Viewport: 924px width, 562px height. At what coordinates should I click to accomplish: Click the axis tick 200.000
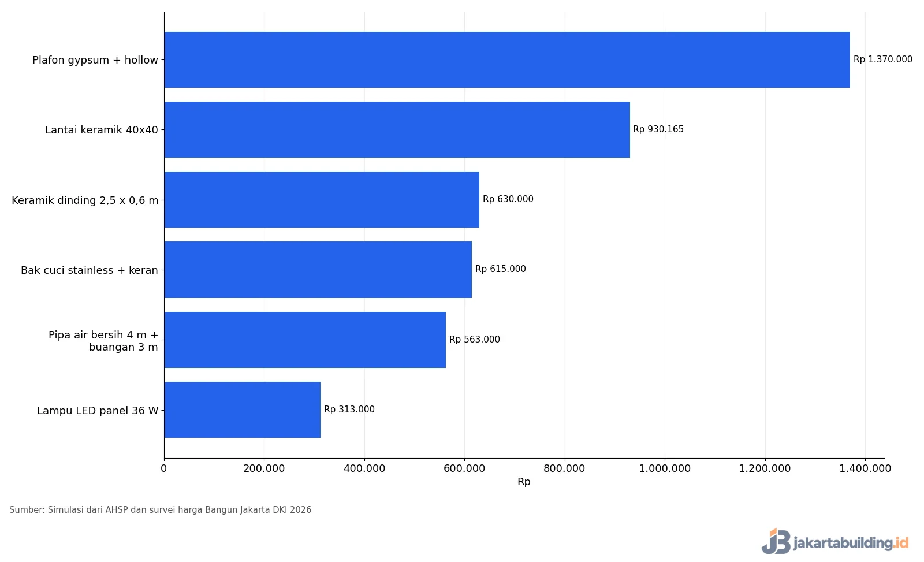pyautogui.click(x=264, y=468)
